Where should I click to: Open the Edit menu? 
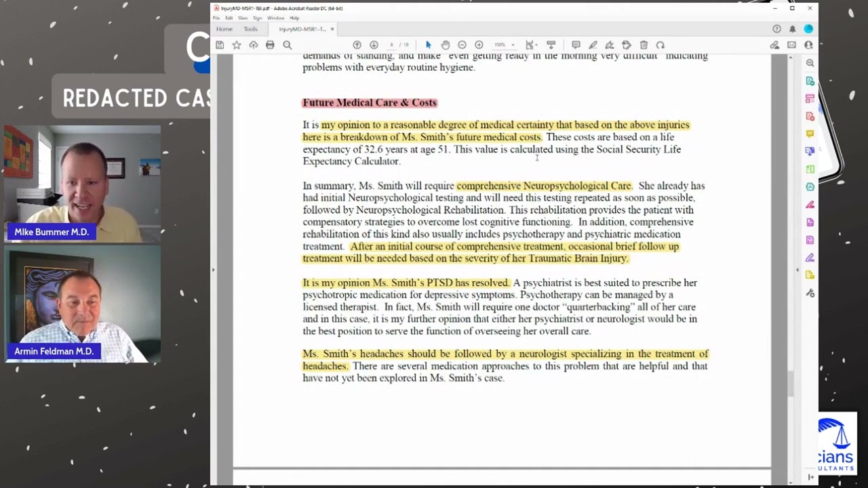[229, 18]
